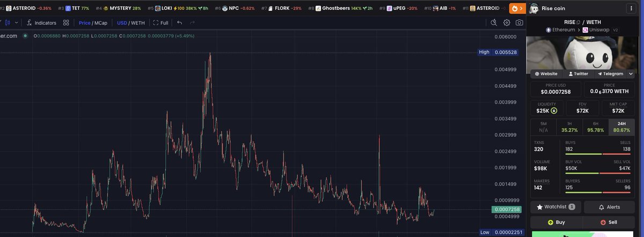Screen dimensions: 644x237
Task: Add pair to Watchlist
Action: [x=555, y=207]
